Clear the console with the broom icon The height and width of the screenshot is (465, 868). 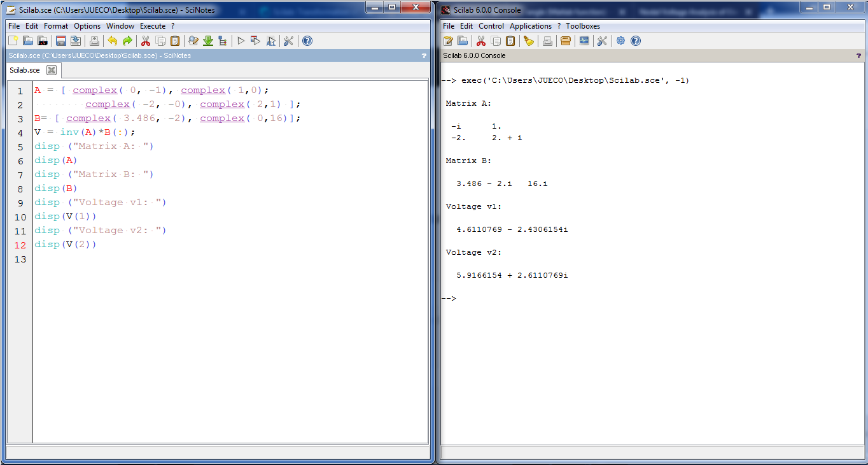tap(529, 41)
